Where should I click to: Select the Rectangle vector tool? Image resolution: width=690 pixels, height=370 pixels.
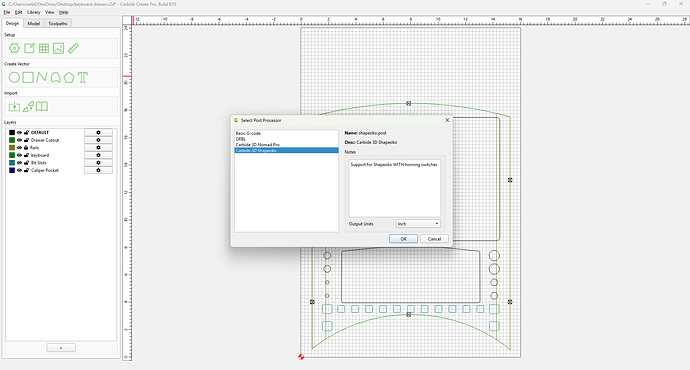(28, 77)
